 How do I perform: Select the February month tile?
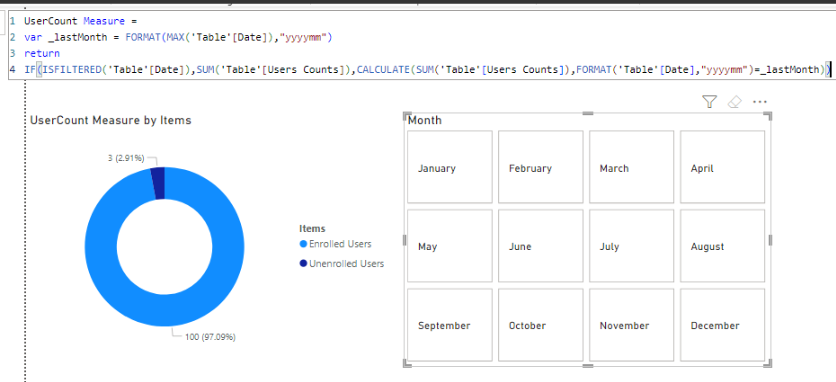(x=541, y=167)
